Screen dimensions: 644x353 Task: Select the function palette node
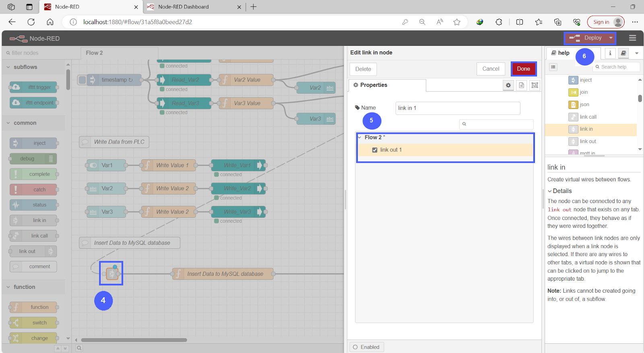[33, 307]
